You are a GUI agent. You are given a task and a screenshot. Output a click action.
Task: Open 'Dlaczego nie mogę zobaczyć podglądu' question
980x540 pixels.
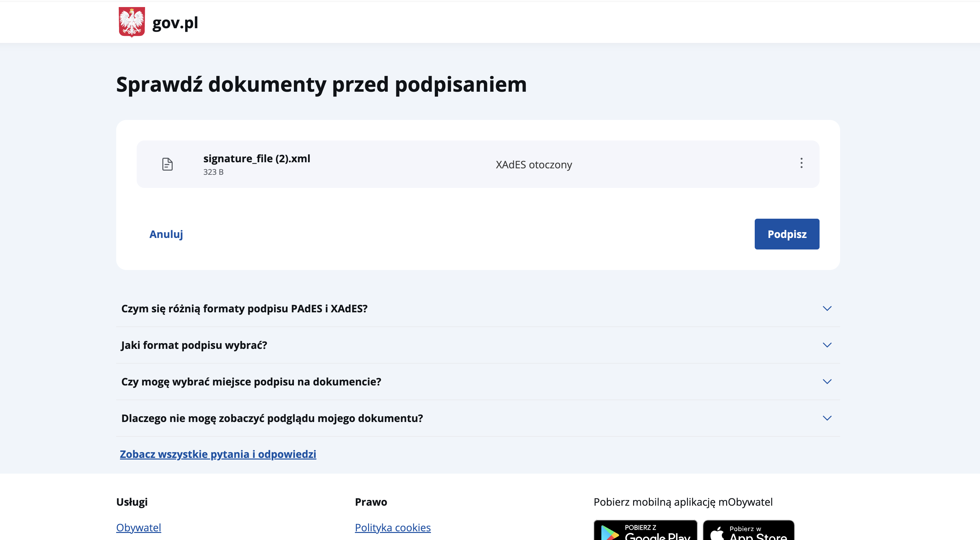(x=272, y=418)
